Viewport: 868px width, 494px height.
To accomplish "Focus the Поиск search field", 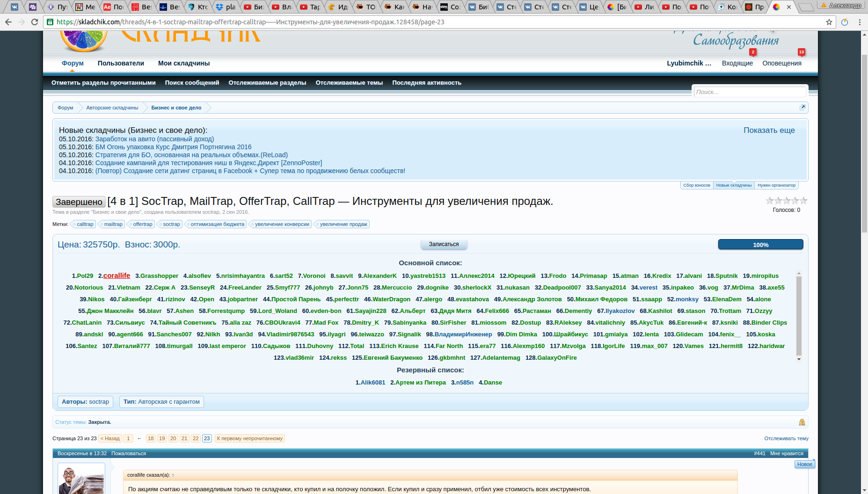I will [750, 92].
